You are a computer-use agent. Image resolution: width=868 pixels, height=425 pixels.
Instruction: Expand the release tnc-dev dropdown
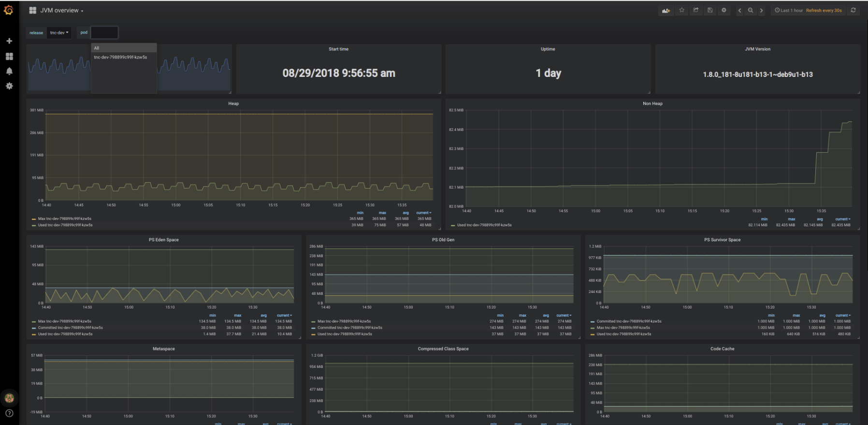59,33
